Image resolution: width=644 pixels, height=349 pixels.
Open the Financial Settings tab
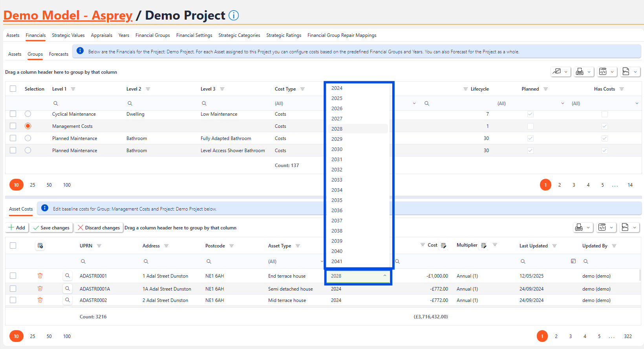click(194, 35)
